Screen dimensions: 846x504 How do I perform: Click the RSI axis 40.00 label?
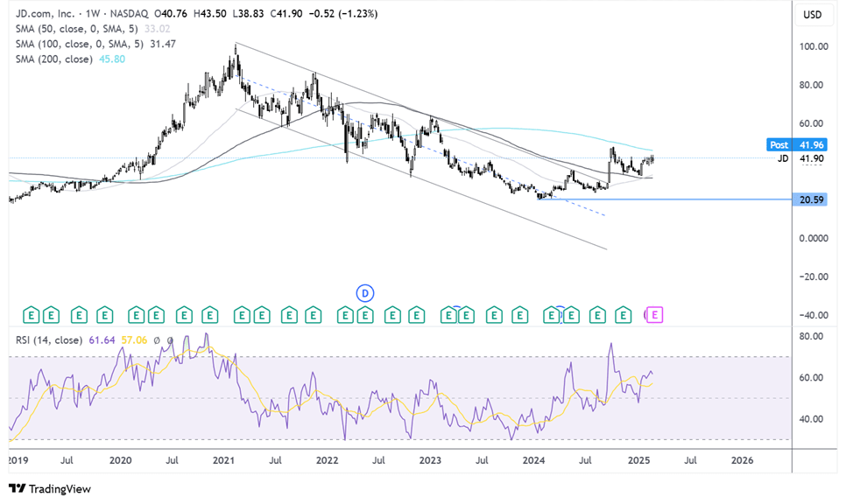(x=811, y=419)
